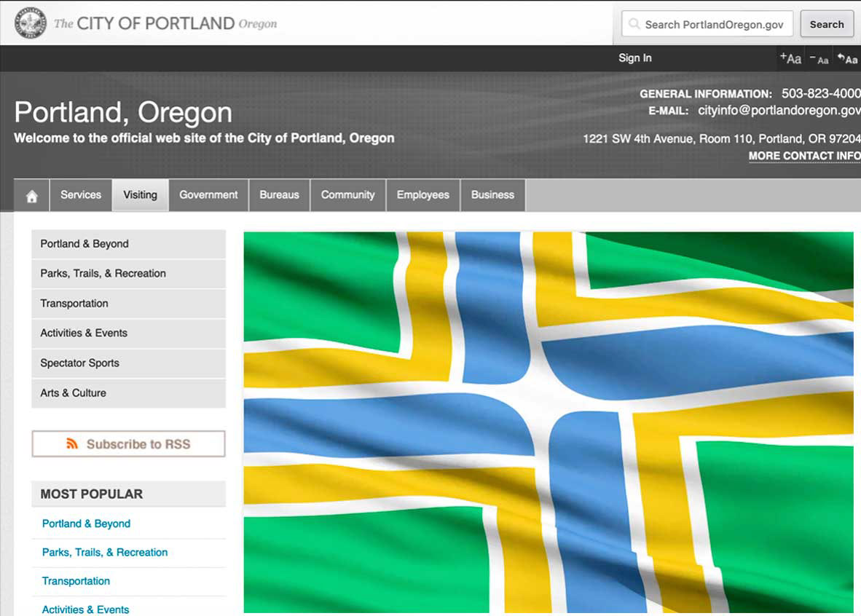The image size is (861, 616).
Task: Click the Search button
Action: (827, 24)
